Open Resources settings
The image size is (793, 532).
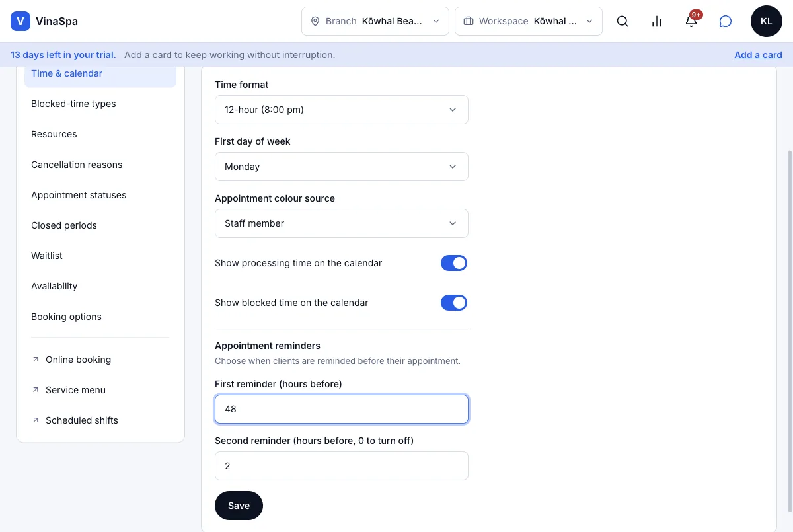coord(100,134)
